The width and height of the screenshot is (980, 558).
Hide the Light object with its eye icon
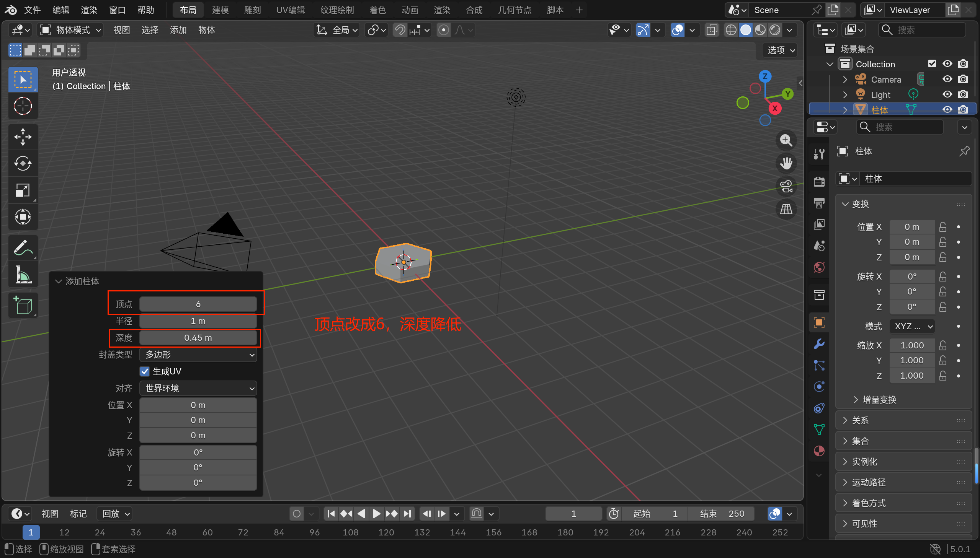947,94
